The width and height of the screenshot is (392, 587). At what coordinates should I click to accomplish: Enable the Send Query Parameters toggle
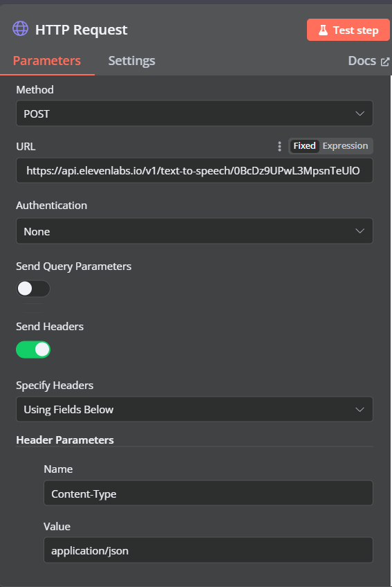[33, 289]
